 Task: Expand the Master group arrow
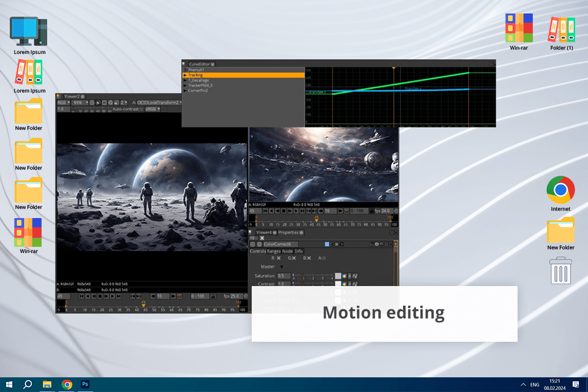tap(282, 266)
